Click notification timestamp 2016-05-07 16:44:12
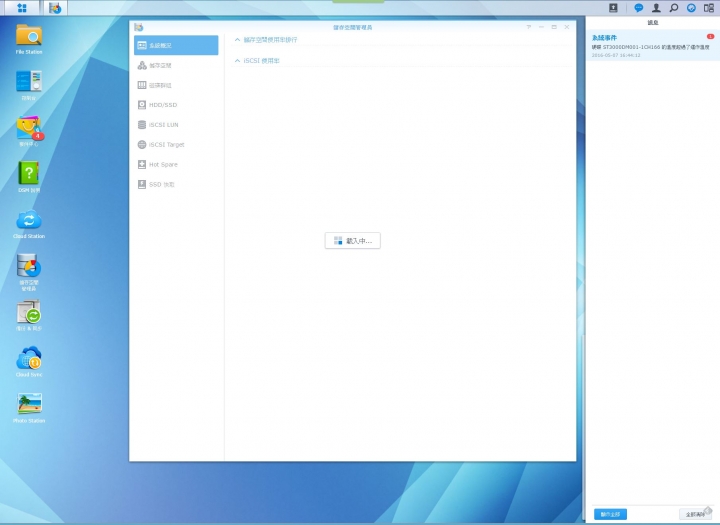 click(616, 55)
